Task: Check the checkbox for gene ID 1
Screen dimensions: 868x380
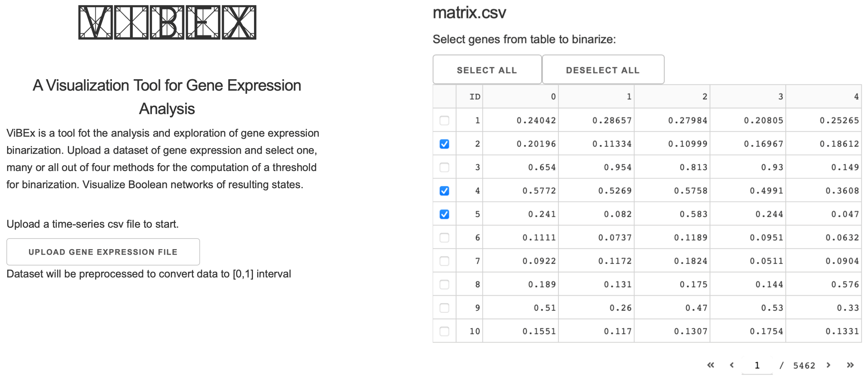Action: (444, 120)
